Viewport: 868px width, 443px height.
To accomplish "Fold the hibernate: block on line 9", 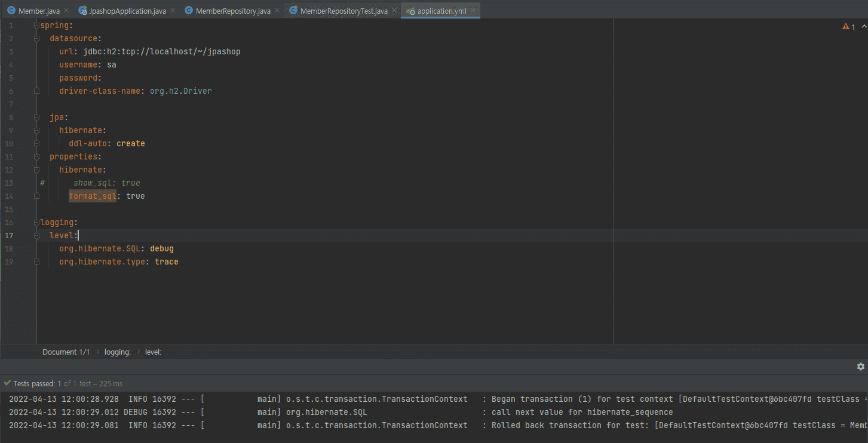I will (37, 130).
